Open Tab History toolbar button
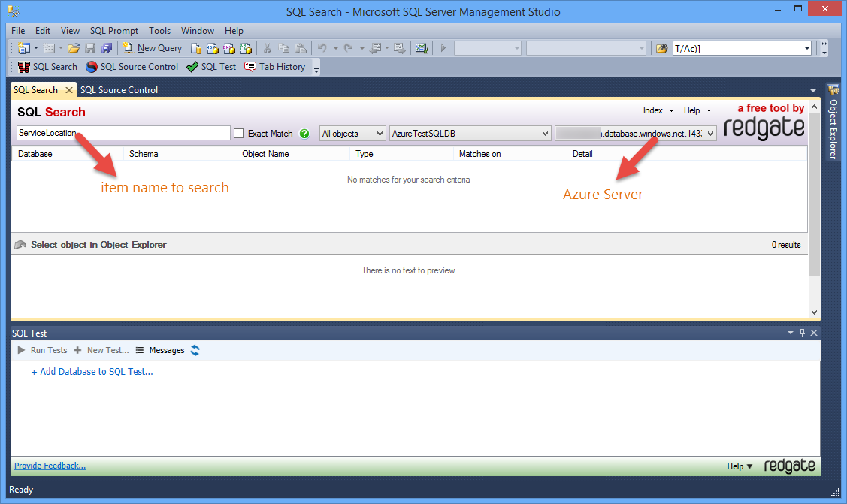 tap(274, 67)
